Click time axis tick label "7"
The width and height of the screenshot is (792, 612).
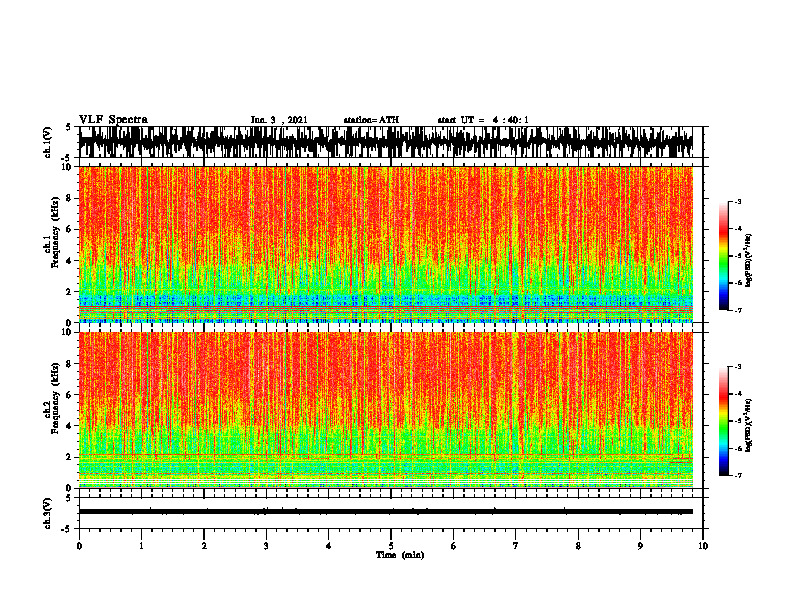pos(516,546)
